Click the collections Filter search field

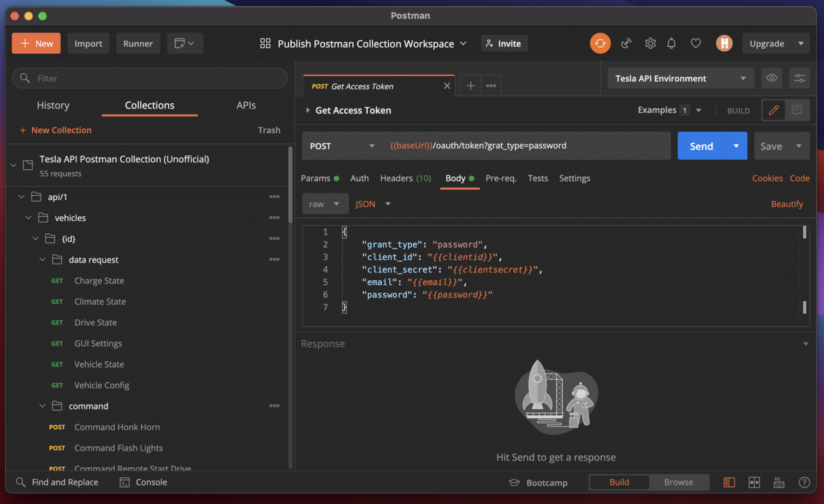(150, 79)
